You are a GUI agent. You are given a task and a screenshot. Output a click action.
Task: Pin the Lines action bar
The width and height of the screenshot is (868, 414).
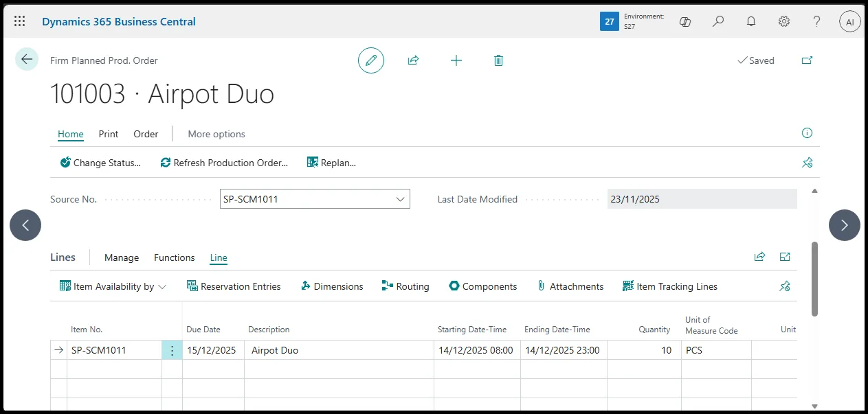[785, 286]
